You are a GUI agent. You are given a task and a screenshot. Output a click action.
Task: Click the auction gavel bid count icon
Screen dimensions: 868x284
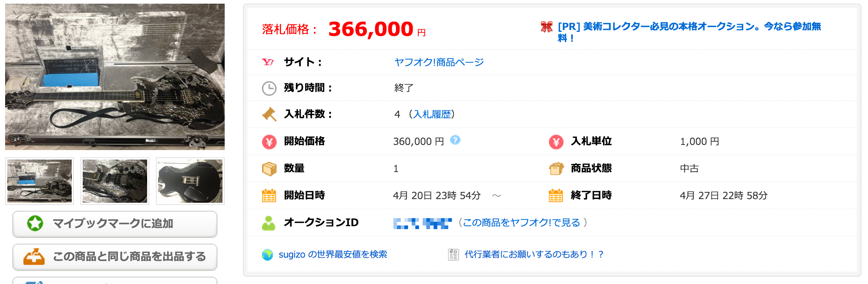point(269,114)
